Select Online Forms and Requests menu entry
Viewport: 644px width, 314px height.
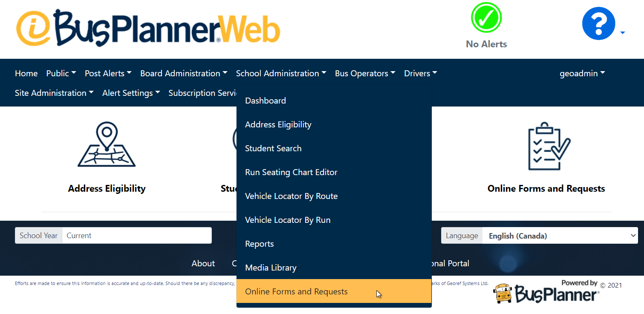point(296,291)
